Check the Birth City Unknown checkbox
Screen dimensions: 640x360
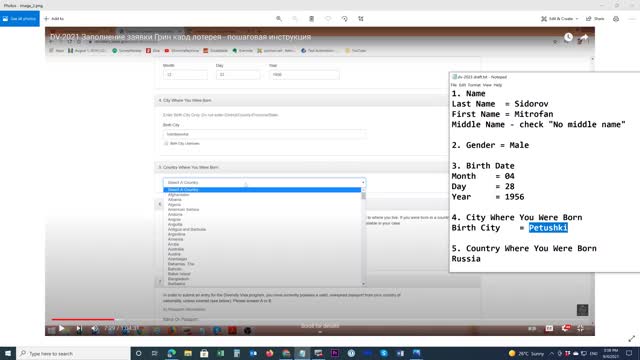coord(166,144)
